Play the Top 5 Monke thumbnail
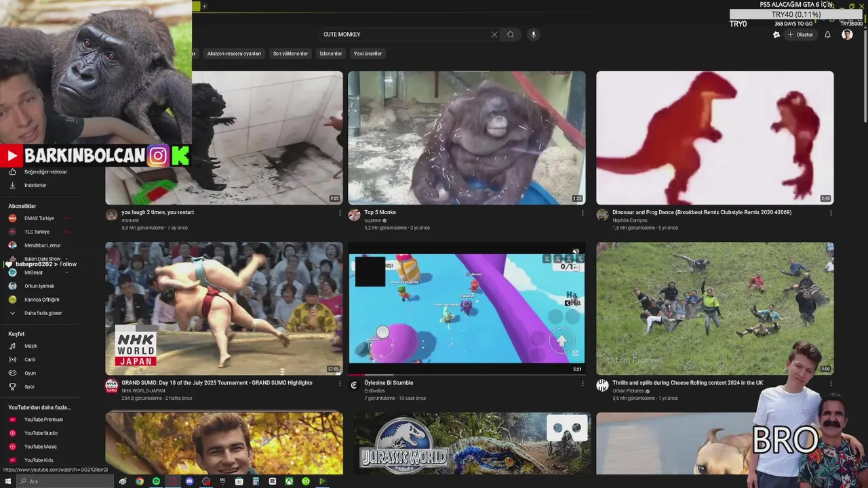 pos(467,138)
